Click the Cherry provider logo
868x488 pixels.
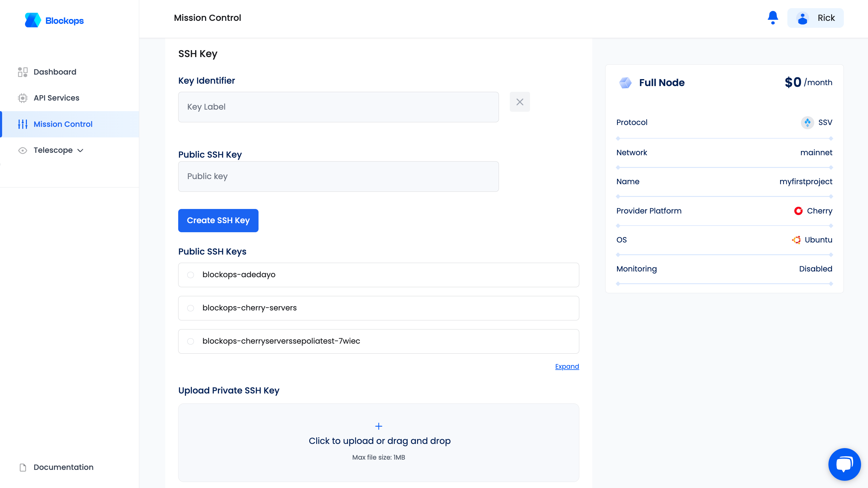(x=798, y=211)
